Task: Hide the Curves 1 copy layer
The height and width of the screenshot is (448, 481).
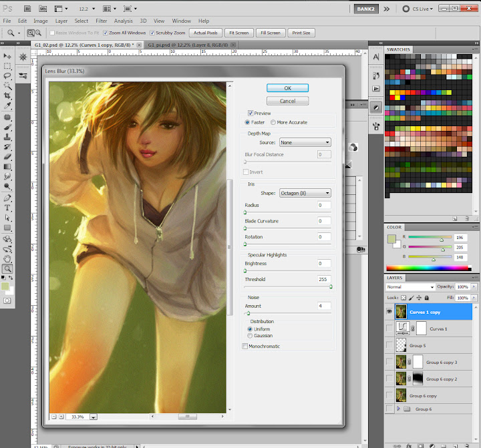Action: pos(389,312)
